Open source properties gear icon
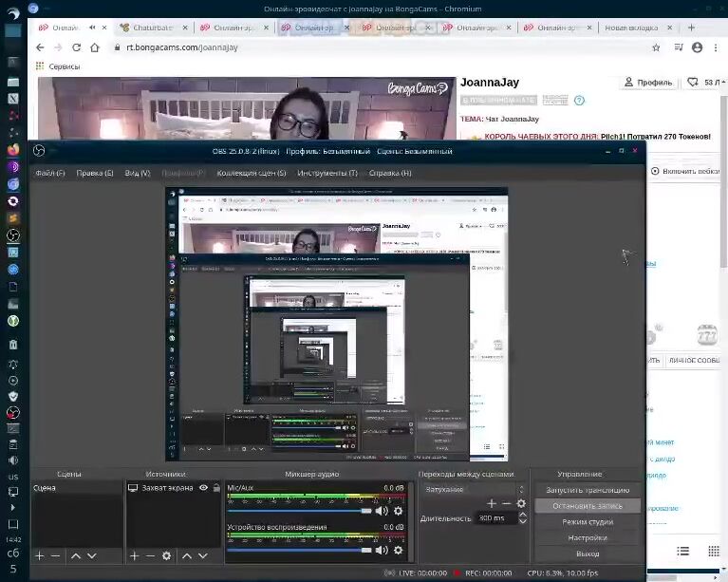Screen dimensions: 728x582 click(x=167, y=555)
